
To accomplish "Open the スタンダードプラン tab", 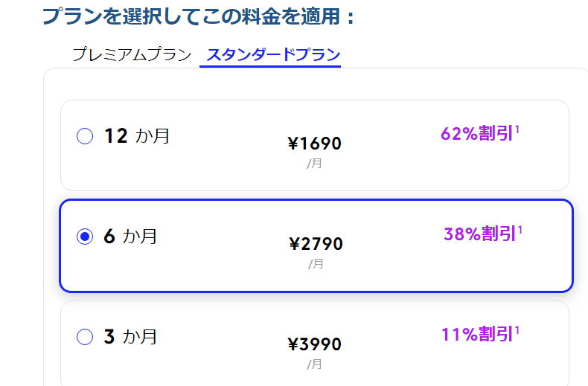I will (x=273, y=55).
